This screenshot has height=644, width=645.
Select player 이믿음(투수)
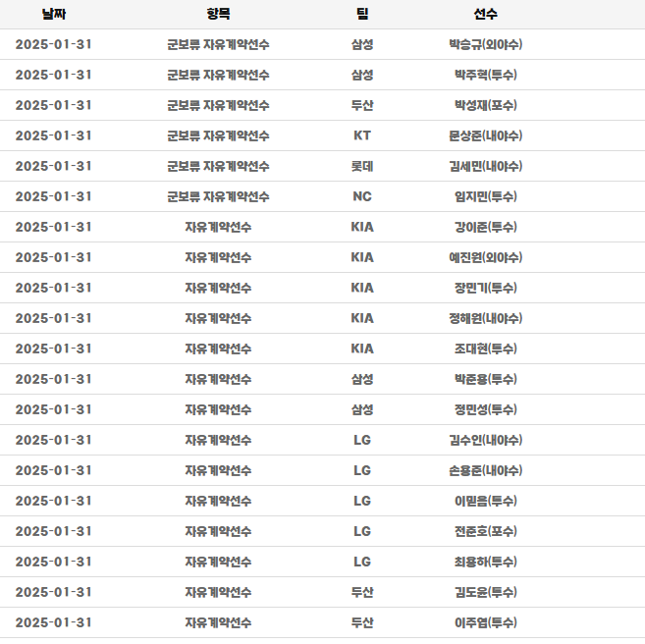(x=485, y=501)
